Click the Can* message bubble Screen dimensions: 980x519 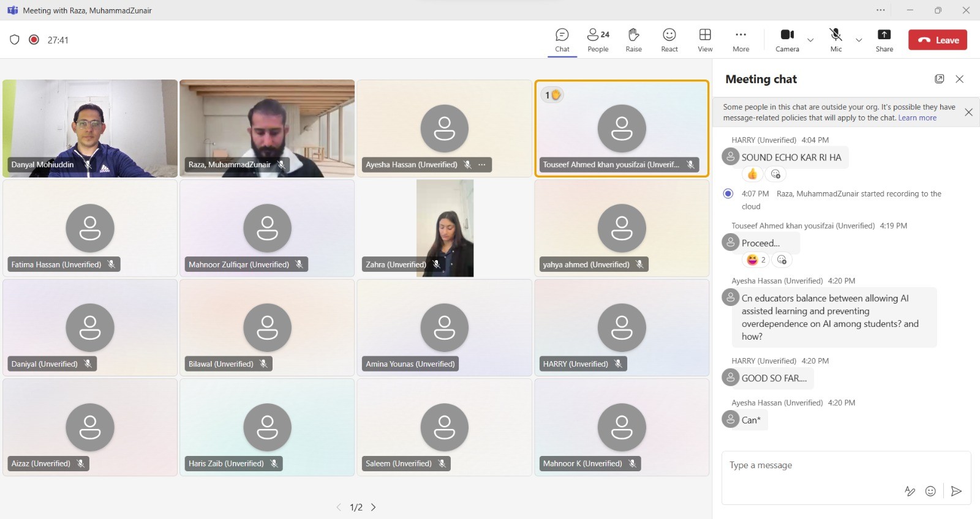pyautogui.click(x=751, y=420)
